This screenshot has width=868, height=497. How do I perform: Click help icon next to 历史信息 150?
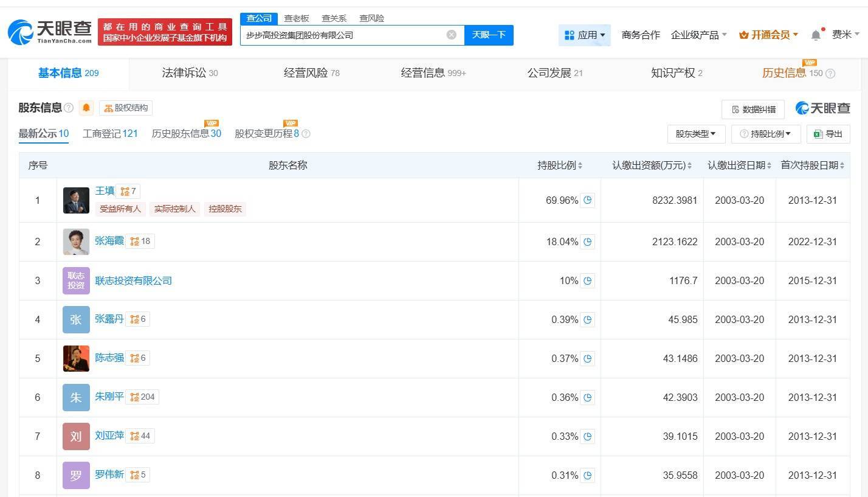tap(830, 74)
